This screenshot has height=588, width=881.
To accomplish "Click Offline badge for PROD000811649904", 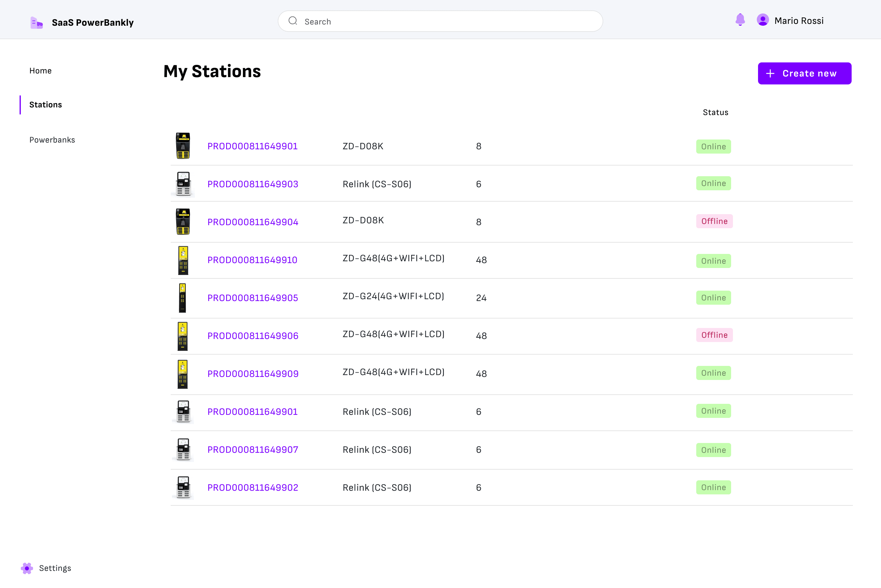I will (714, 221).
